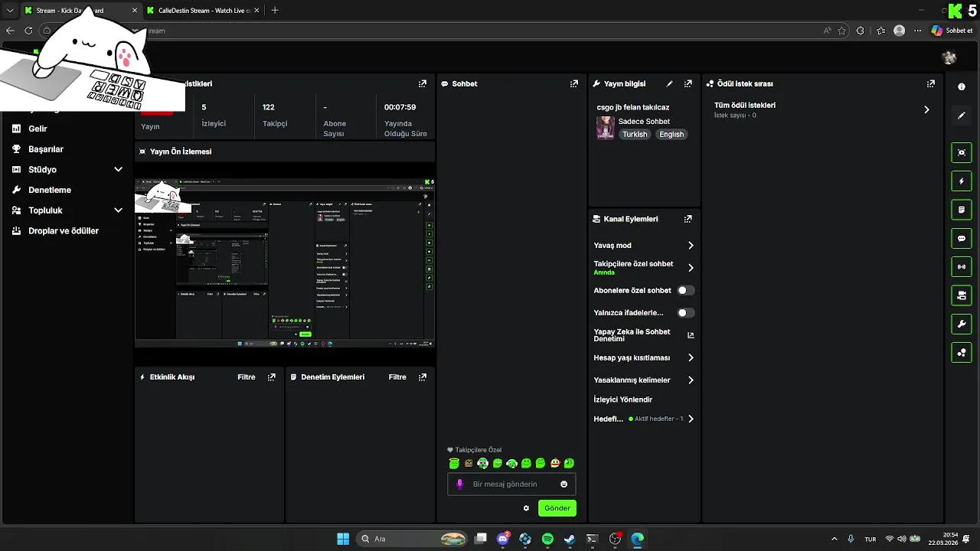Click the chat message input field

pos(511,484)
